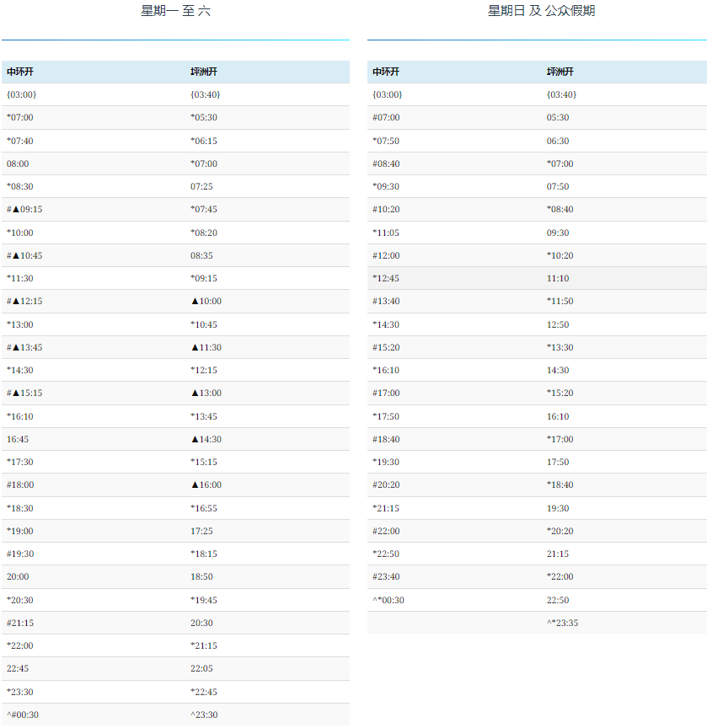Select the #▲09:15 departure
Image resolution: width=707 pixels, height=728 pixels.
tap(24, 209)
